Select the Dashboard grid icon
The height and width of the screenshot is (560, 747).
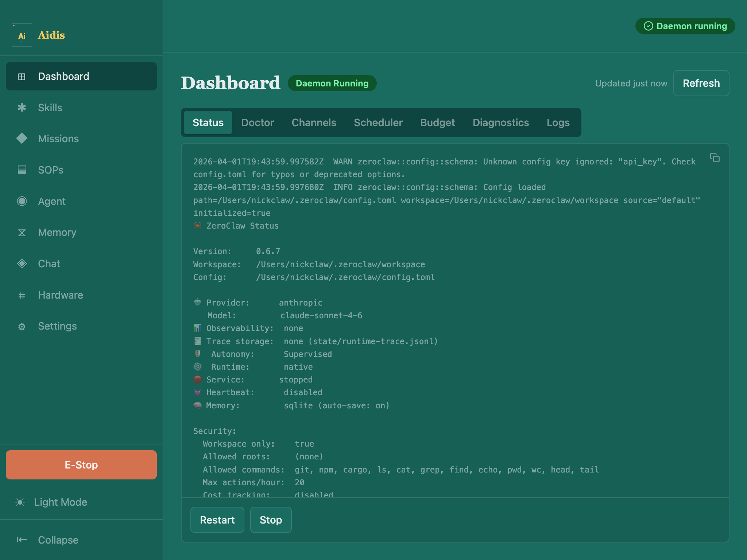coord(22,76)
